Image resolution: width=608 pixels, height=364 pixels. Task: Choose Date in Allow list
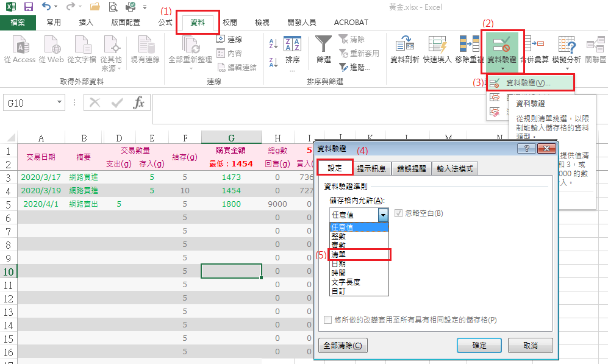click(x=359, y=263)
